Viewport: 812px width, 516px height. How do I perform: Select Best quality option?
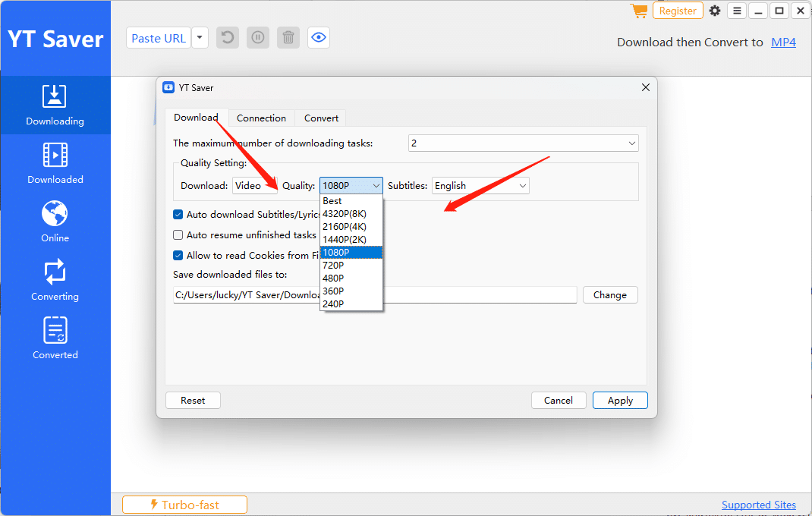click(351, 201)
